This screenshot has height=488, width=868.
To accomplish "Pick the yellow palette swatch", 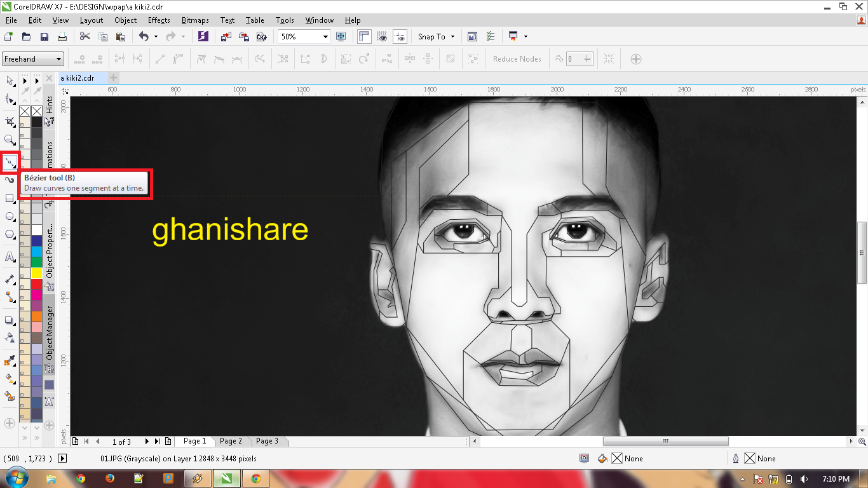I will (37, 273).
